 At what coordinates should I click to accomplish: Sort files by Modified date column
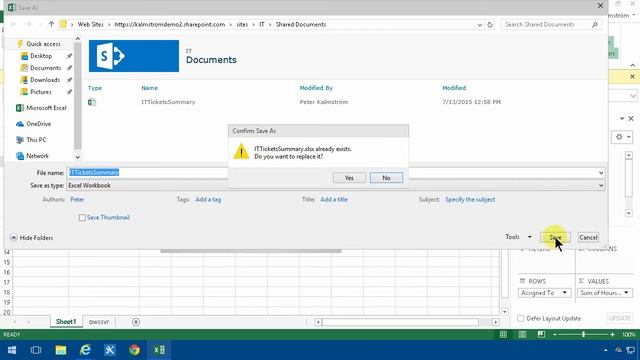[x=454, y=88]
